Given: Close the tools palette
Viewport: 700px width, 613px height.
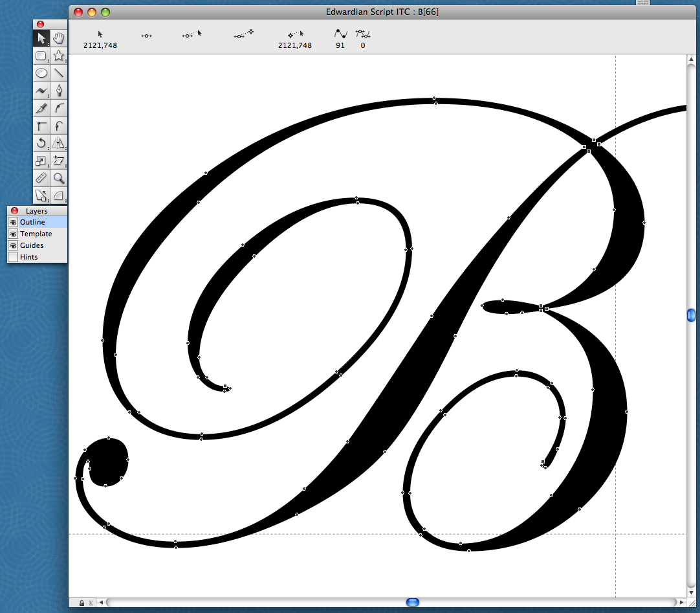Looking at the screenshot, I should pyautogui.click(x=41, y=24).
